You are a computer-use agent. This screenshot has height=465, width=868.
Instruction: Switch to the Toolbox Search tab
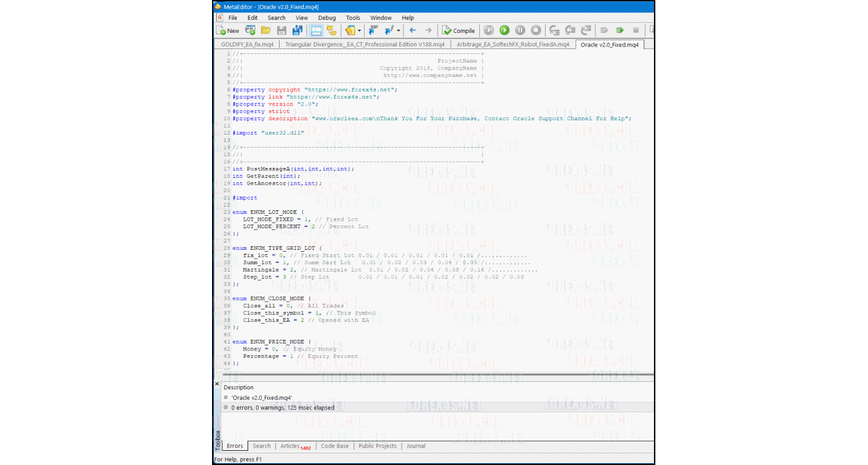(x=262, y=446)
